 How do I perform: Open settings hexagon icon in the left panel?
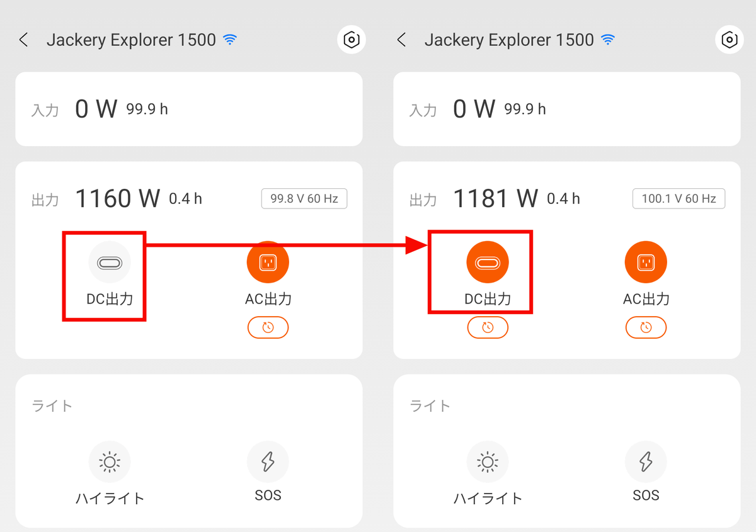[351, 40]
